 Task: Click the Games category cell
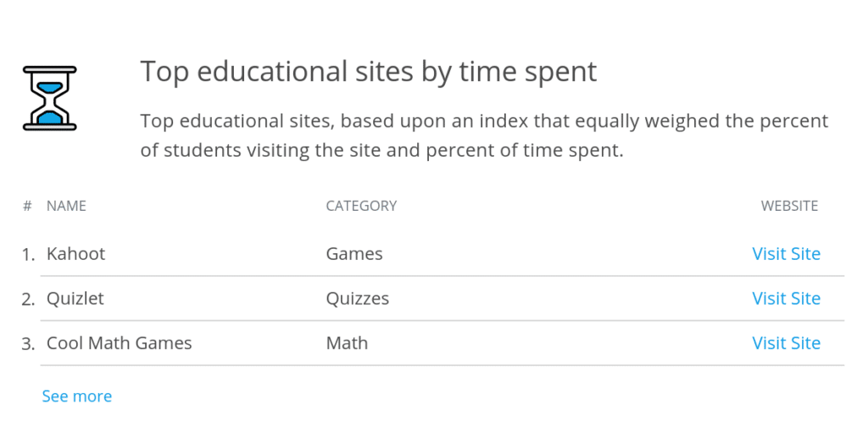pos(354,254)
